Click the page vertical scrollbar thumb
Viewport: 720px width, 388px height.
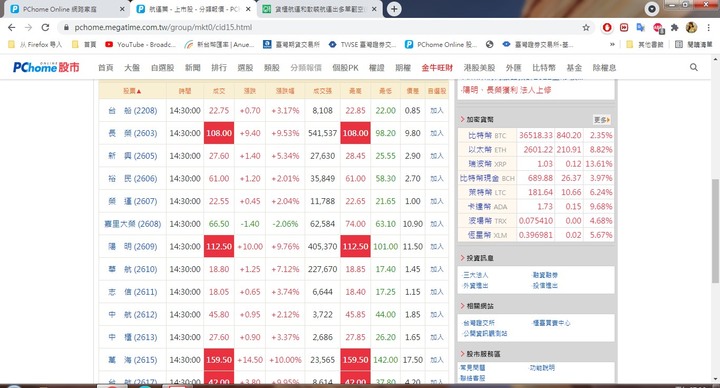[715, 232]
